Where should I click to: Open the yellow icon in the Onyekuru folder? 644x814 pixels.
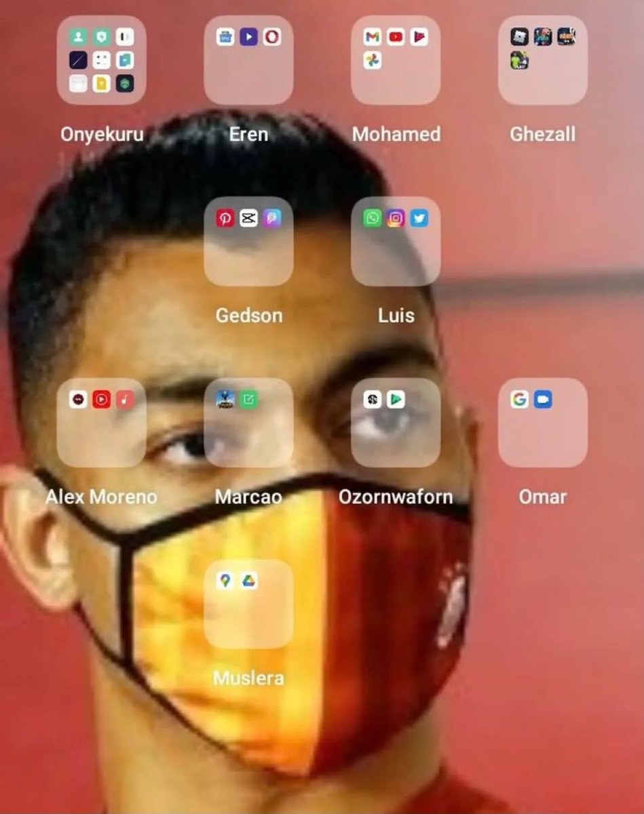pos(101,83)
